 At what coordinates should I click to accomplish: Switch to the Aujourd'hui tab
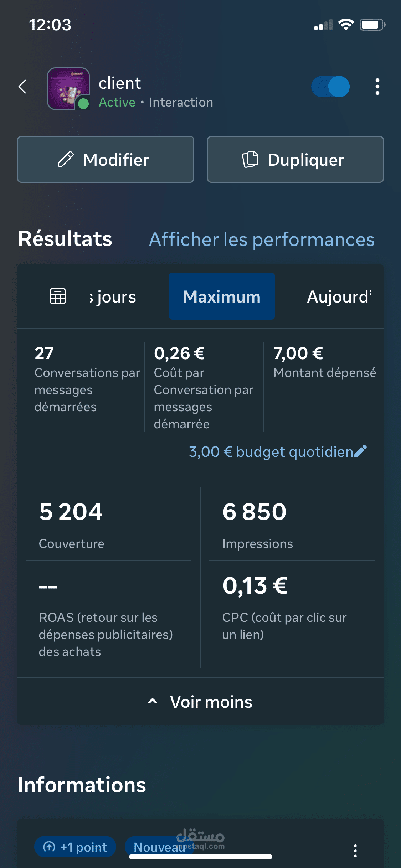click(339, 296)
